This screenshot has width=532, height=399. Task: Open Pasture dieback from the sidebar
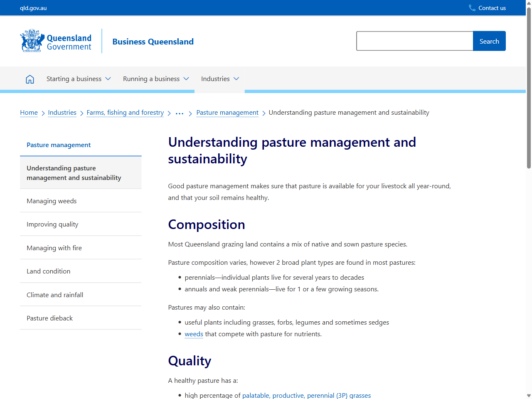[x=49, y=318]
